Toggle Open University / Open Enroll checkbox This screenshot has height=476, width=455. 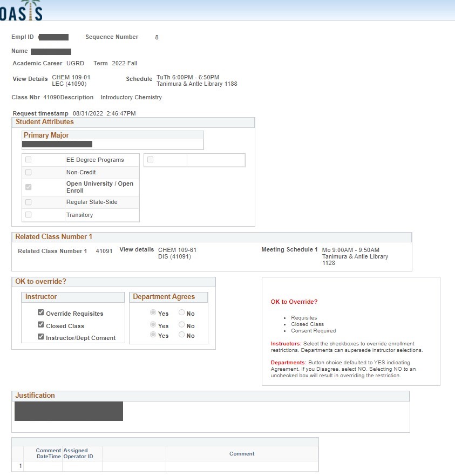click(x=28, y=187)
